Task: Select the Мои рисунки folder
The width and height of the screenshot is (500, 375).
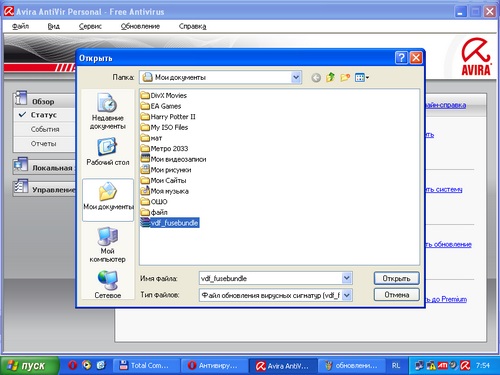Action: (166, 170)
